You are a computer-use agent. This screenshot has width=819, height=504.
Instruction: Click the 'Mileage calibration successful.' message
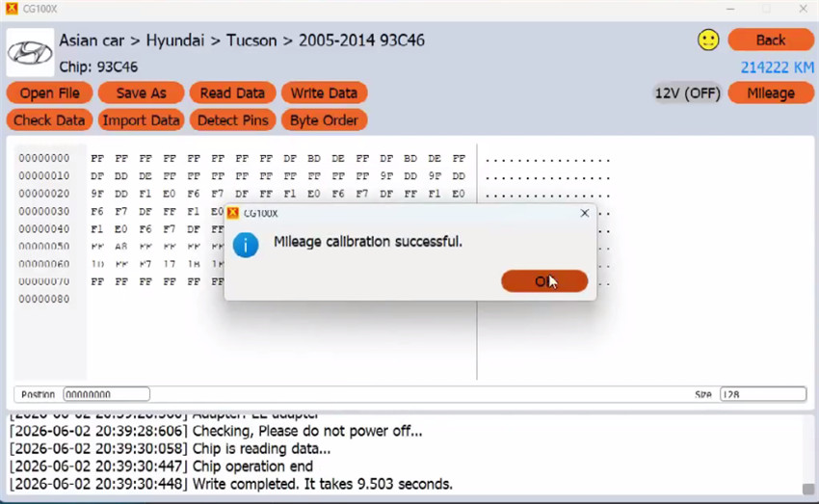click(x=368, y=242)
